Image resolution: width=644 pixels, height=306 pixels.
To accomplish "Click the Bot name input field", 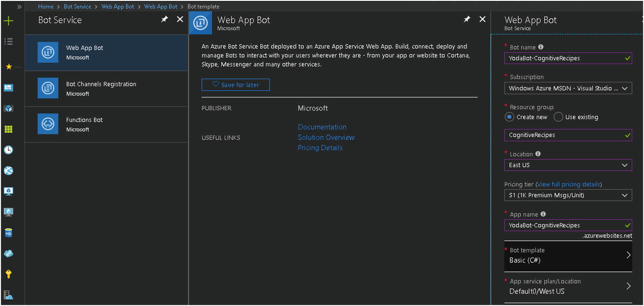I will point(568,58).
